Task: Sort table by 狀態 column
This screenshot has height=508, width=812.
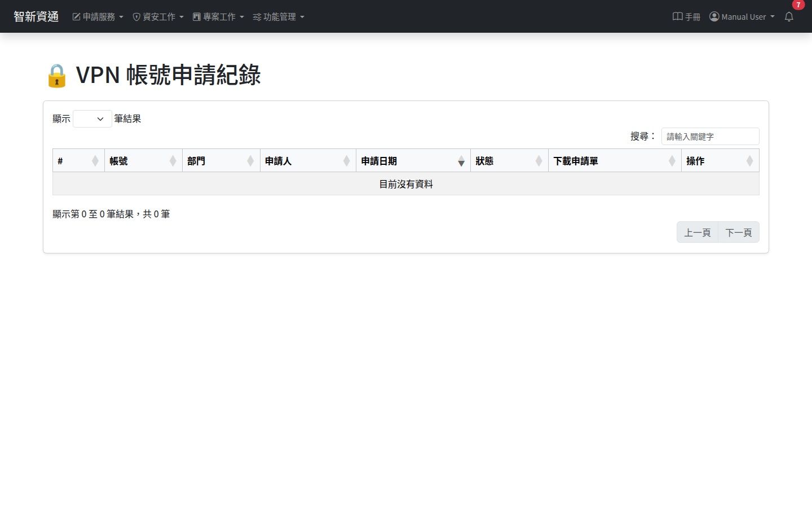Action: coord(509,161)
